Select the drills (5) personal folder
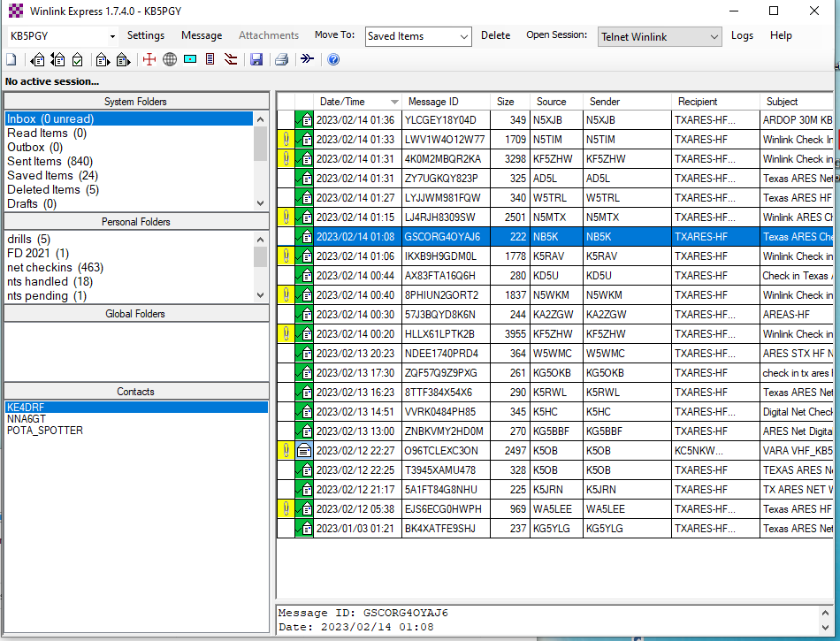Viewport: 840px width, 641px height. pyautogui.click(x=28, y=240)
